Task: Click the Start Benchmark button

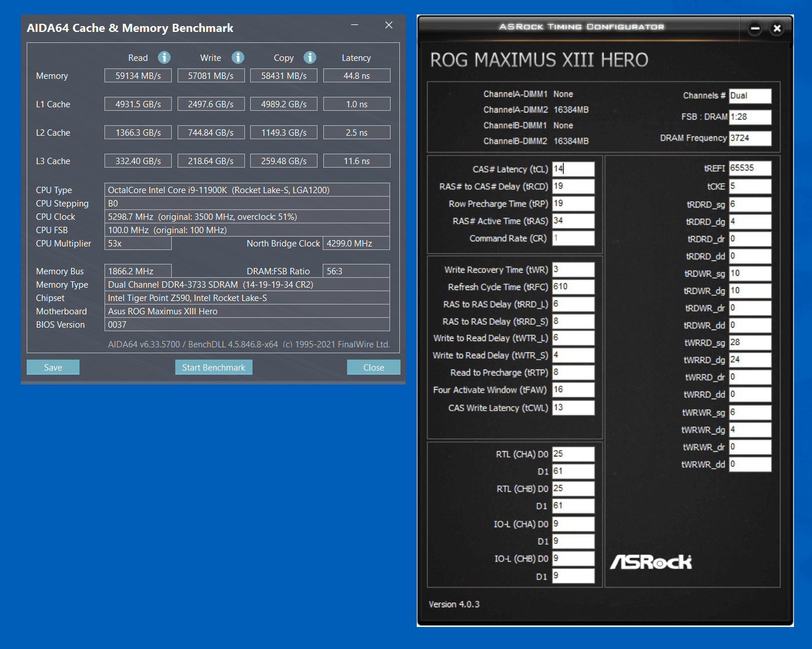Action: [x=214, y=367]
